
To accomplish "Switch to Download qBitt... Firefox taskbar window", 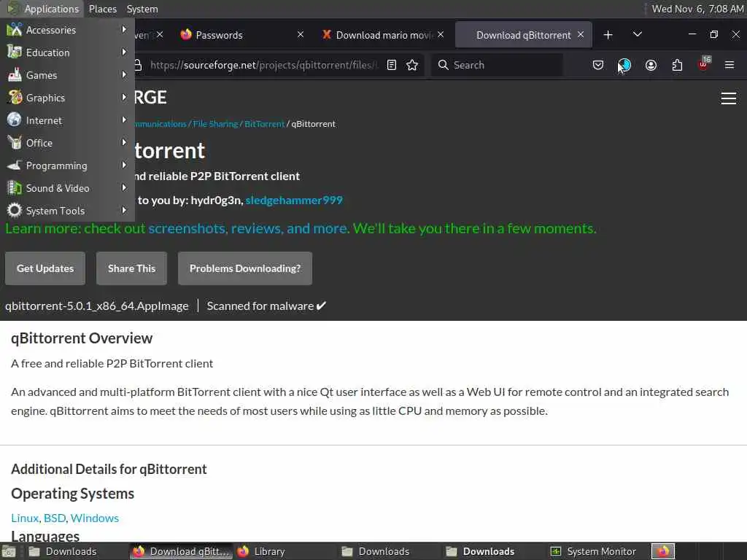I will click(181, 551).
